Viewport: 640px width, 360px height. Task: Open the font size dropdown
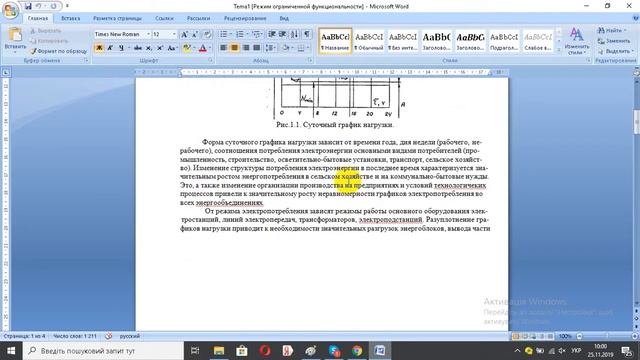pyautogui.click(x=174, y=34)
